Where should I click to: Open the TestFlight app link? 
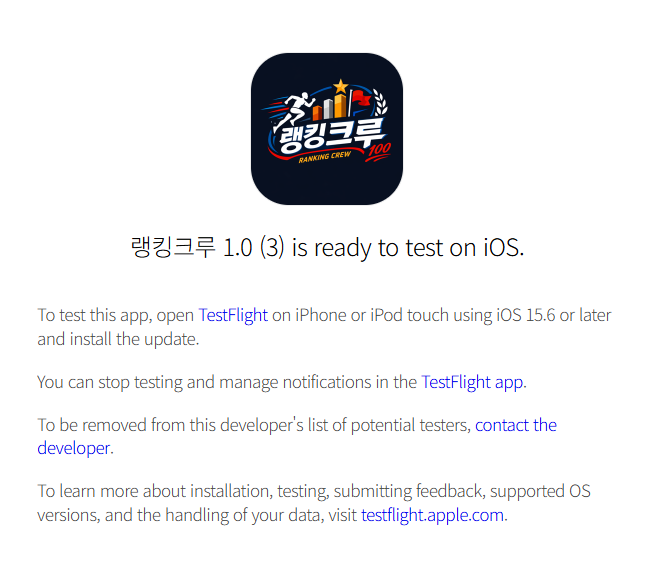point(472,382)
